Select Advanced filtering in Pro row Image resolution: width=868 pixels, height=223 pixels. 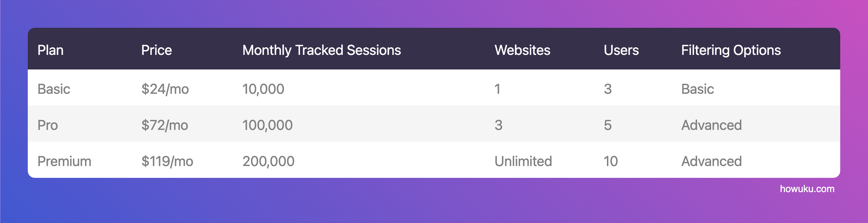click(x=711, y=125)
